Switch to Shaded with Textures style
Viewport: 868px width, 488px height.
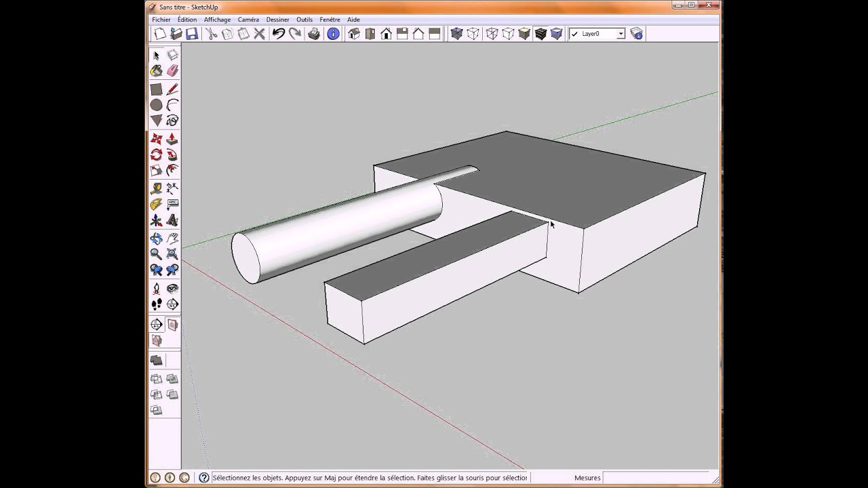coord(540,34)
